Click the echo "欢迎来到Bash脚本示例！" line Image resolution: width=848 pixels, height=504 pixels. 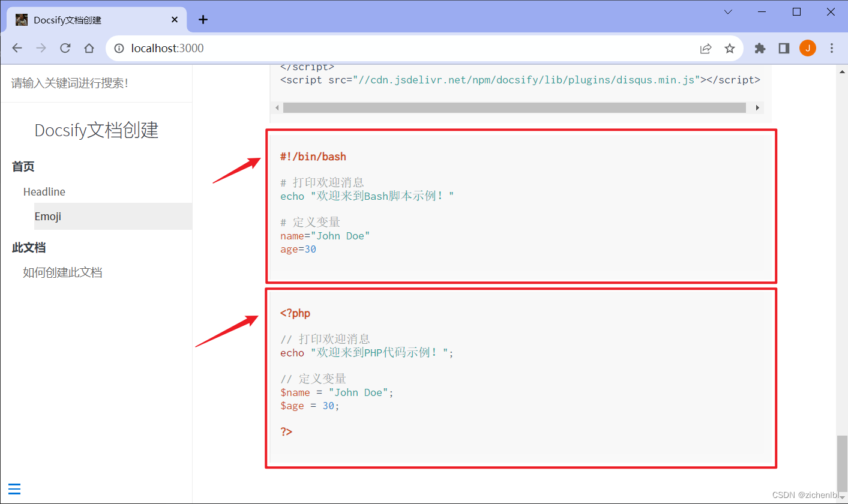click(x=367, y=196)
